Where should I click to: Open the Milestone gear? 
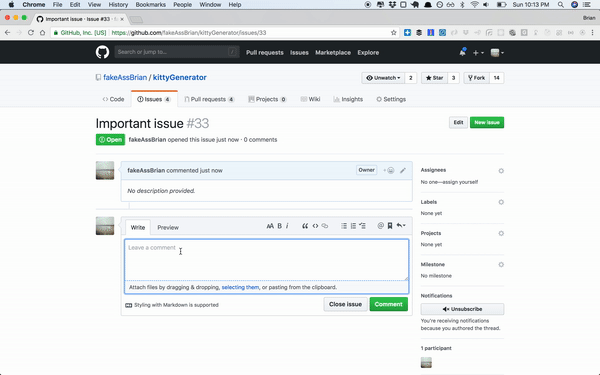(x=501, y=265)
